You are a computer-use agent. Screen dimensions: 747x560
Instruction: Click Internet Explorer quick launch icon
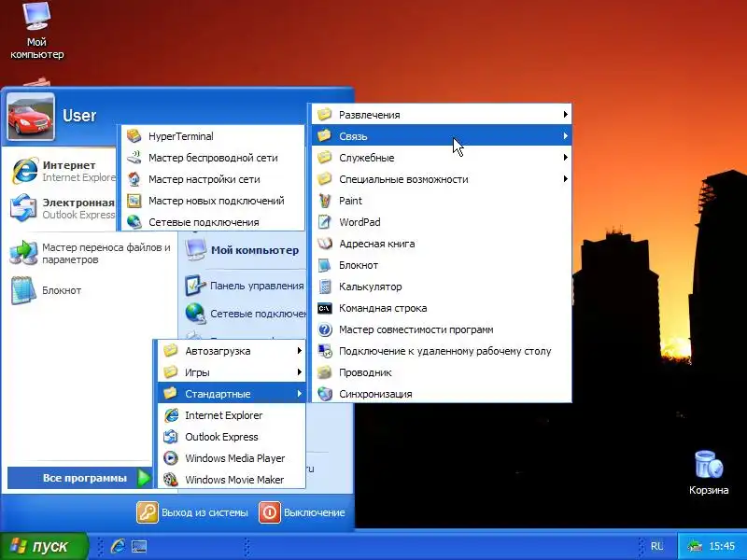118,546
